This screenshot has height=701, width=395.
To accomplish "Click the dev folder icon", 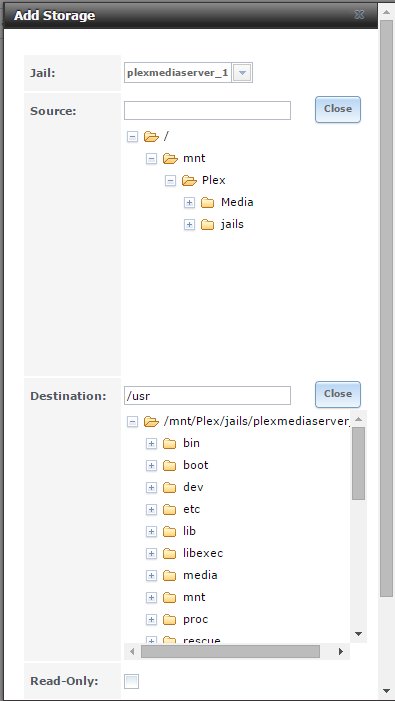I will [x=169, y=487].
